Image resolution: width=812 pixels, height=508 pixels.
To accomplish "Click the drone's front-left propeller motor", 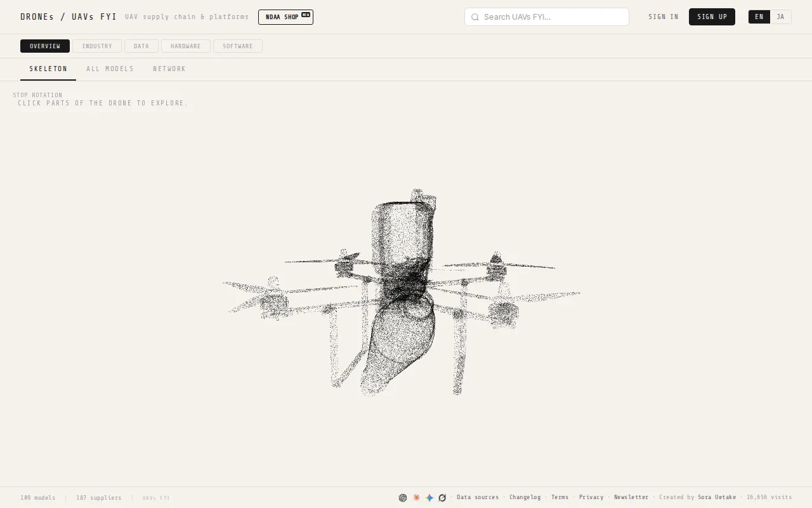I will pyautogui.click(x=274, y=304).
